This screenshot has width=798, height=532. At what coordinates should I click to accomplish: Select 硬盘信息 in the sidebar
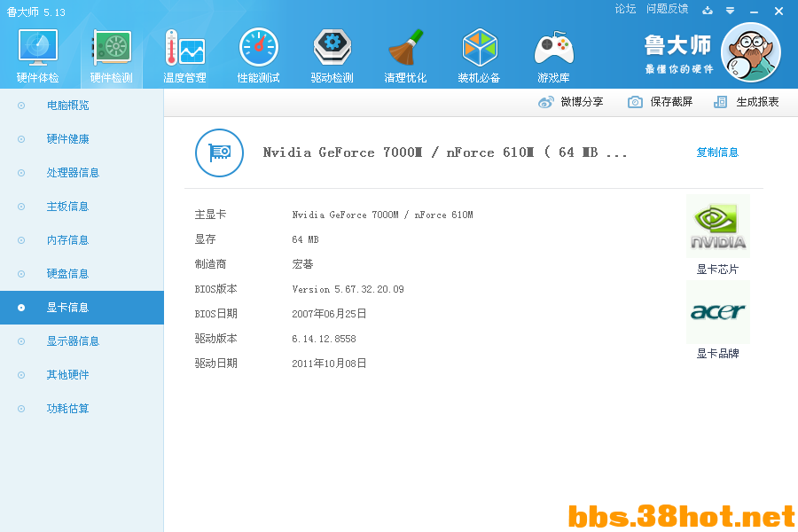click(x=82, y=273)
